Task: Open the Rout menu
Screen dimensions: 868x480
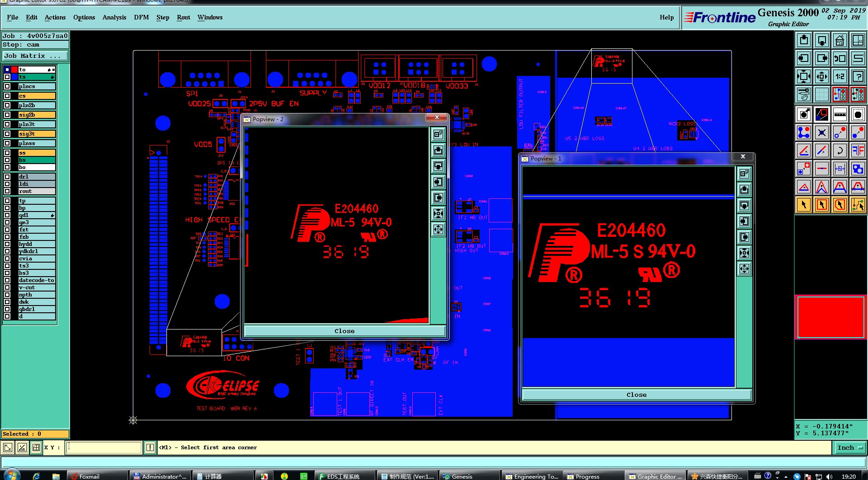Action: (x=184, y=17)
